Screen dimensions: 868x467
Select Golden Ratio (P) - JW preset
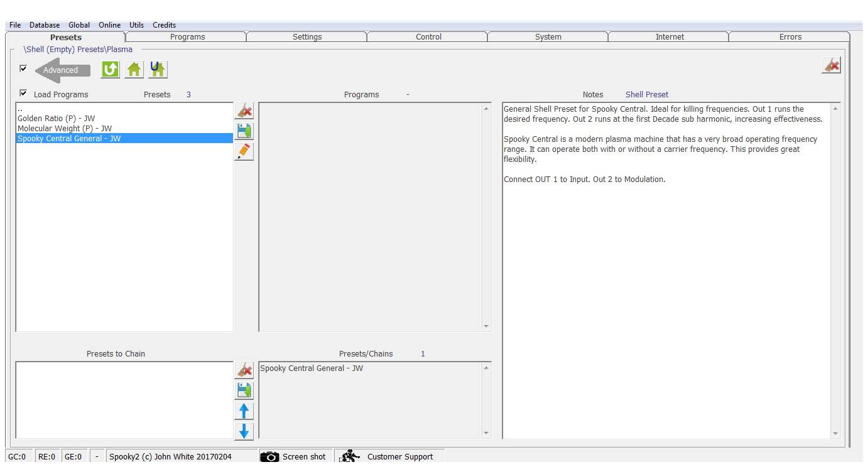click(x=124, y=118)
